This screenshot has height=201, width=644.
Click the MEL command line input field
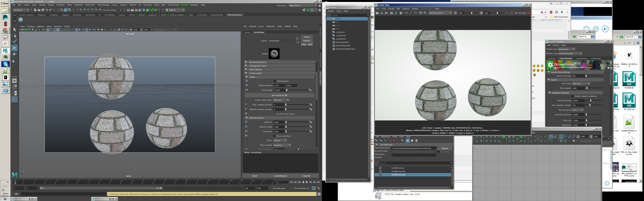tap(64, 194)
